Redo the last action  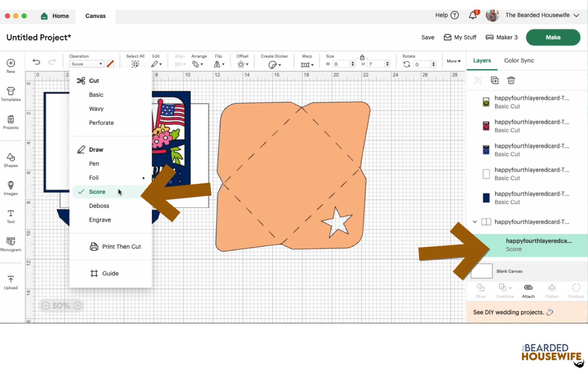coord(52,62)
